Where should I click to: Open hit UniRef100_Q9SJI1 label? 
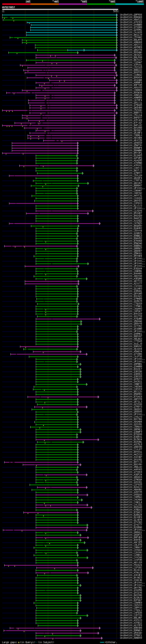pos(131,103)
